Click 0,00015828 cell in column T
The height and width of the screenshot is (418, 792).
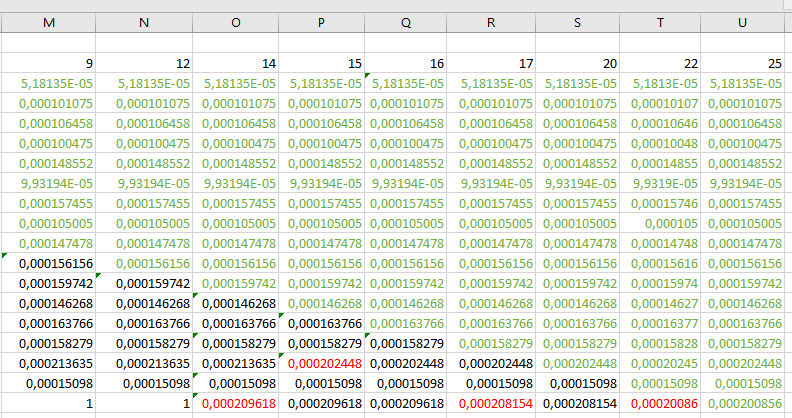pos(660,343)
